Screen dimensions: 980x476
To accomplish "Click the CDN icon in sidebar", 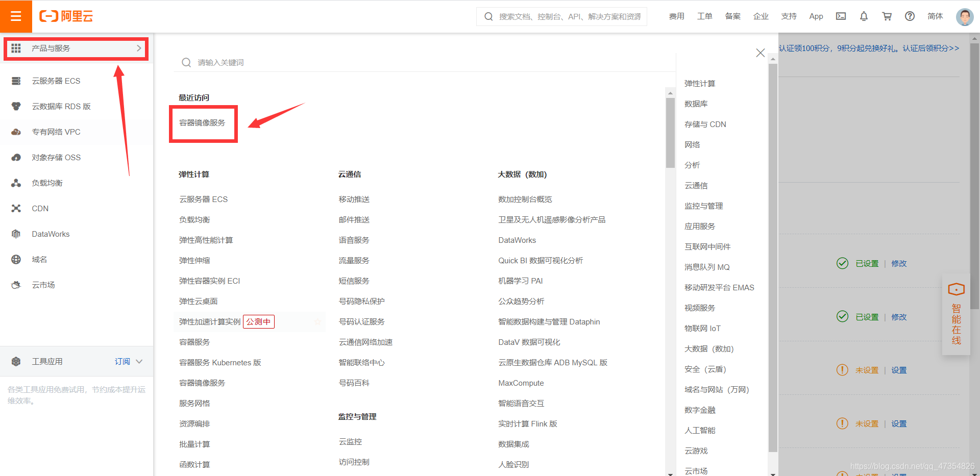I will tap(16, 208).
